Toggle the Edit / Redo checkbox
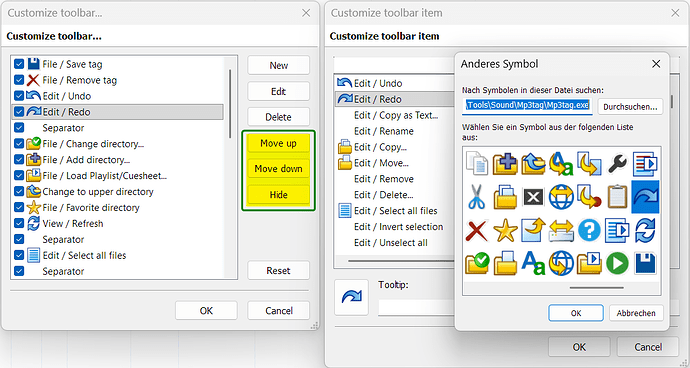Image resolution: width=690 pixels, height=368 pixels. [x=19, y=112]
